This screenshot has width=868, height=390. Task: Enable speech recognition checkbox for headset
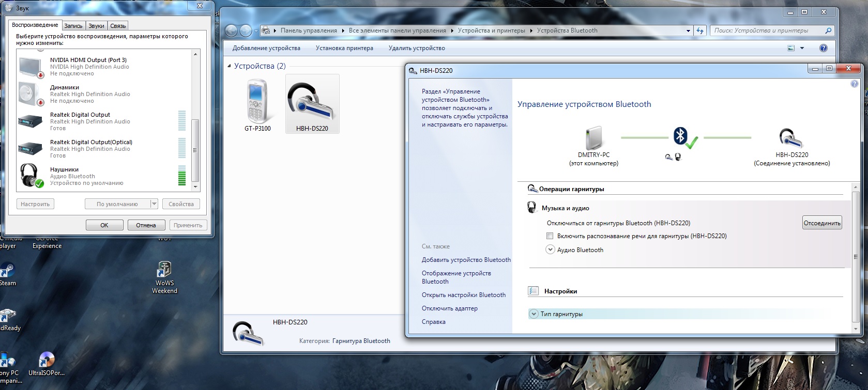(550, 236)
